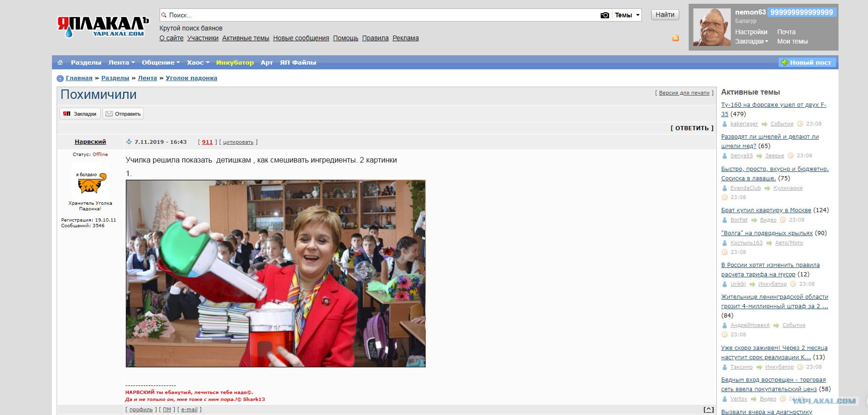Click the Отправить button

(x=123, y=114)
